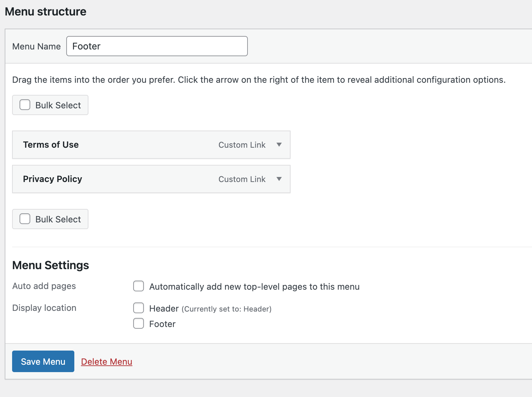Click the Save Menu button
The width and height of the screenshot is (532, 397).
[x=43, y=361]
